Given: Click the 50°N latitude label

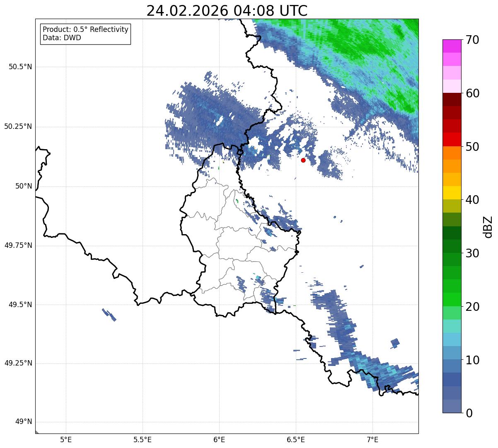Looking at the screenshot, I should tap(24, 186).
